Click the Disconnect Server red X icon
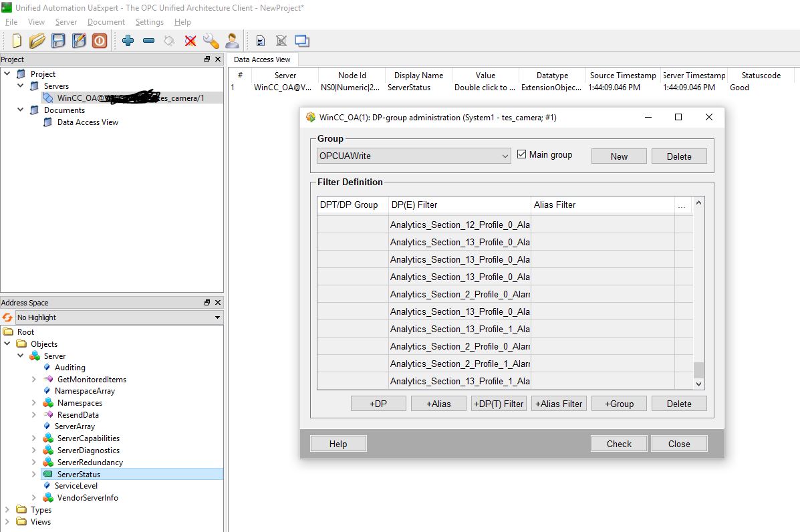 point(190,41)
